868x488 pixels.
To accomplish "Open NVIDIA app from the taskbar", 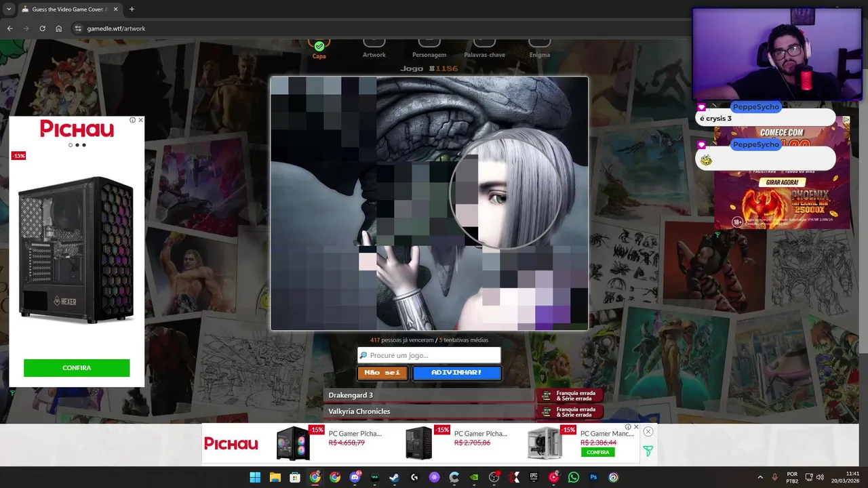I will click(474, 477).
